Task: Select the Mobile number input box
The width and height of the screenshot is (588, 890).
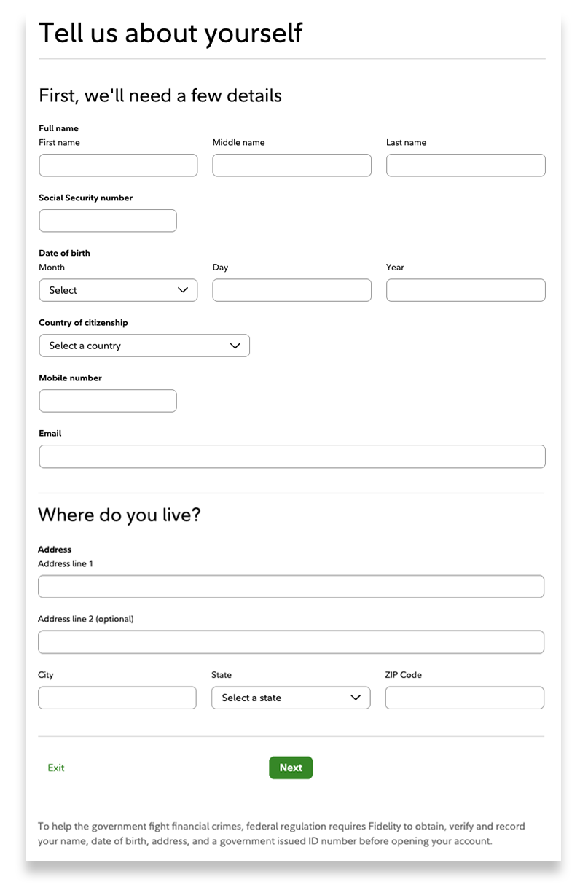Action: click(x=108, y=401)
